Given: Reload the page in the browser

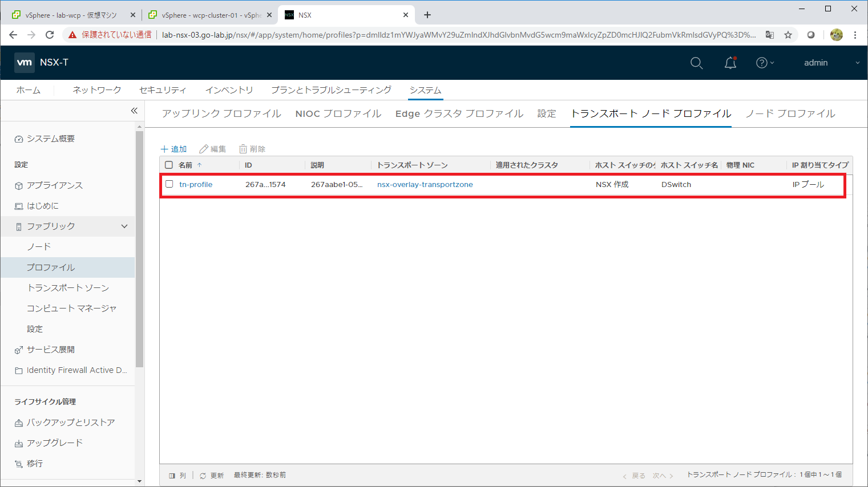Looking at the screenshot, I should 50,35.
